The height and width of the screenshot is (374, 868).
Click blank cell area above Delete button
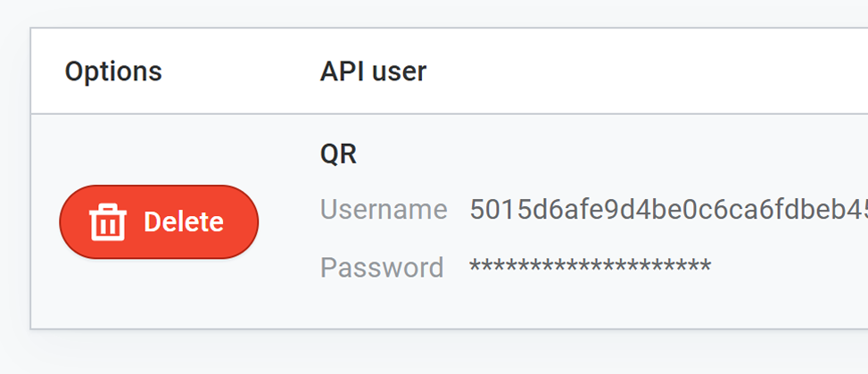[159, 147]
